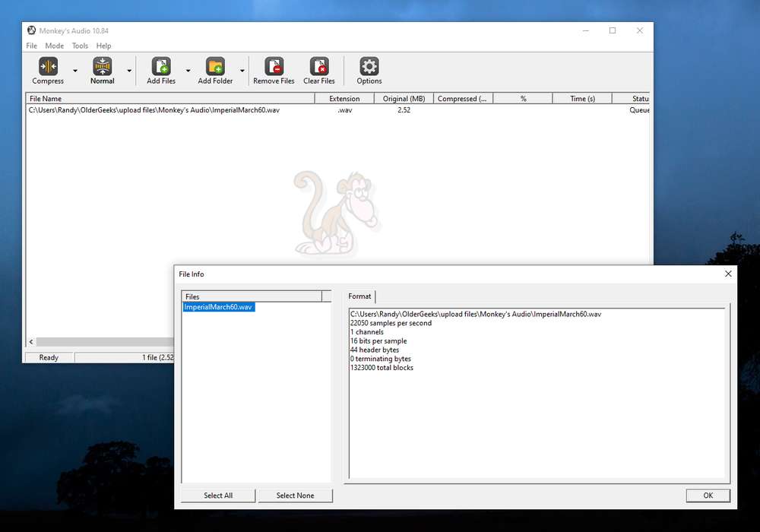Screen dimensions: 760x532
Task: Click the Monkey's Audio title bar icon
Action: [31, 30]
